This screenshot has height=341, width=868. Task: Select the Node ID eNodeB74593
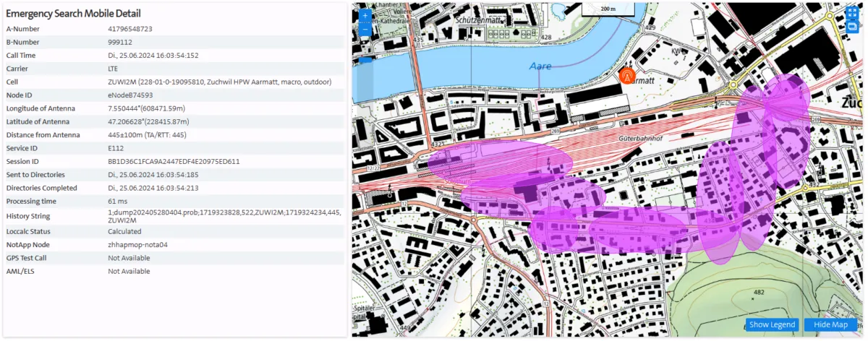(x=130, y=95)
